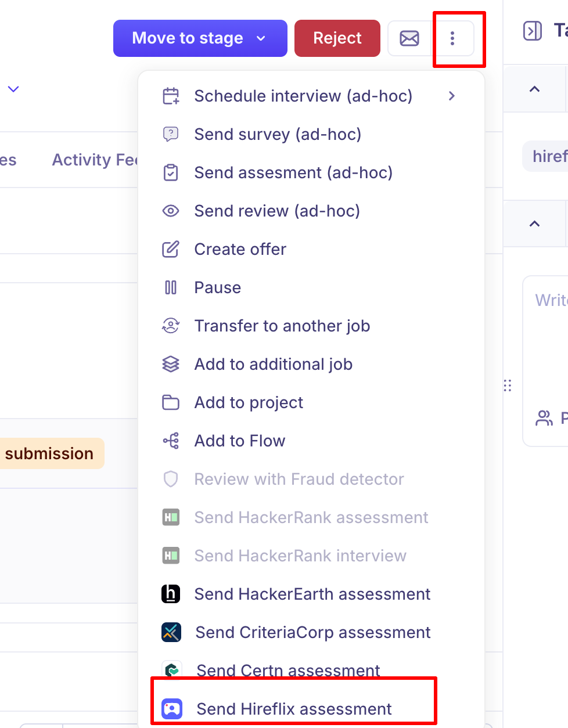Choose Transfer to another job
This screenshot has width=568, height=728.
click(282, 326)
